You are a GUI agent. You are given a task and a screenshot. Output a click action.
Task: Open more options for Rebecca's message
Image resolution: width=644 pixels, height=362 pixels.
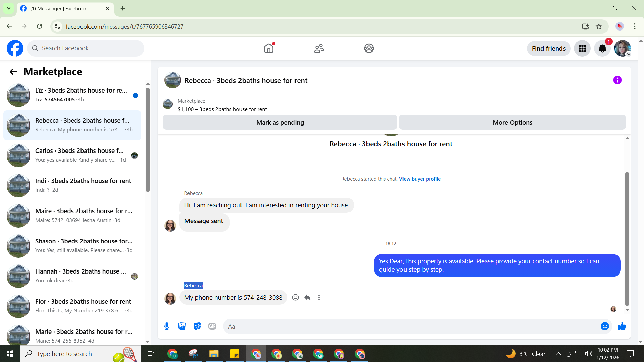(x=319, y=297)
